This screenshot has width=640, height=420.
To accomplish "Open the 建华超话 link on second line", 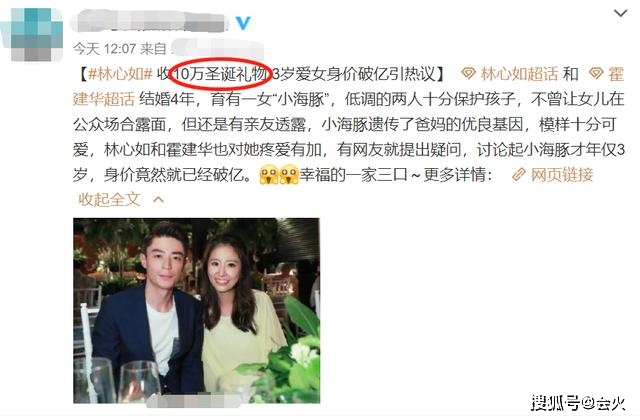I will pos(104,99).
